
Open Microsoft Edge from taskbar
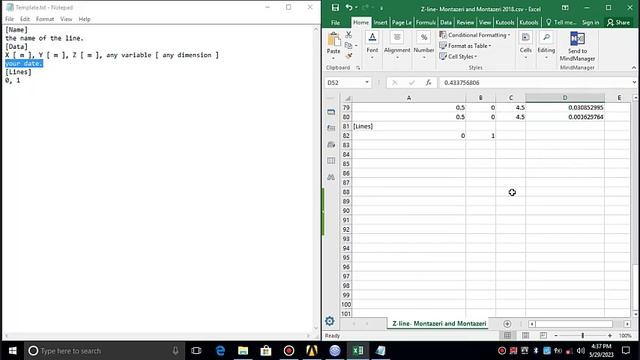pyautogui.click(x=220, y=351)
